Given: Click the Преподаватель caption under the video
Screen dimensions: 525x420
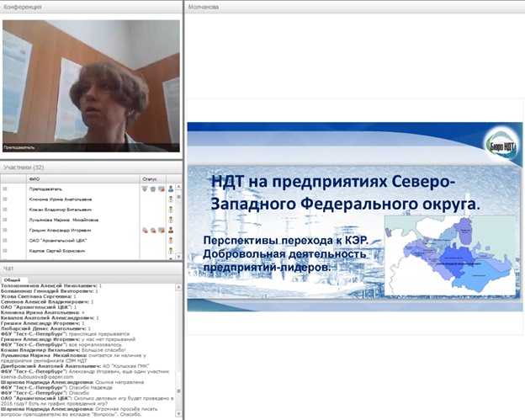Looking at the screenshot, I should tap(19, 147).
